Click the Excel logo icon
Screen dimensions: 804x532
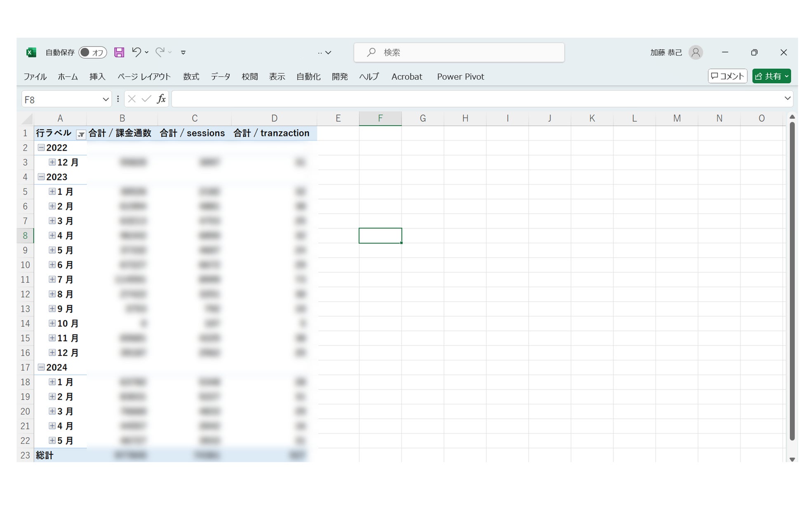[31, 52]
